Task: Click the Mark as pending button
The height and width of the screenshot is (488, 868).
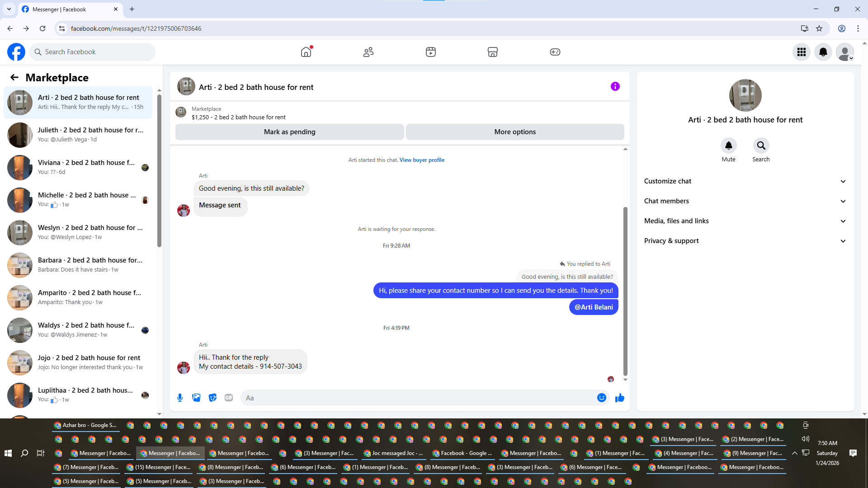Action: 289,132
